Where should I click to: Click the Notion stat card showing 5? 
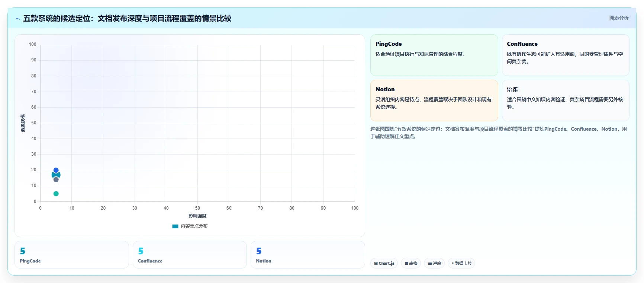307,255
